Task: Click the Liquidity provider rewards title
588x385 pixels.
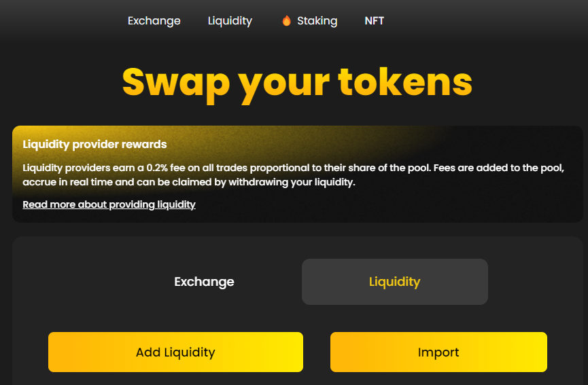Action: point(94,144)
